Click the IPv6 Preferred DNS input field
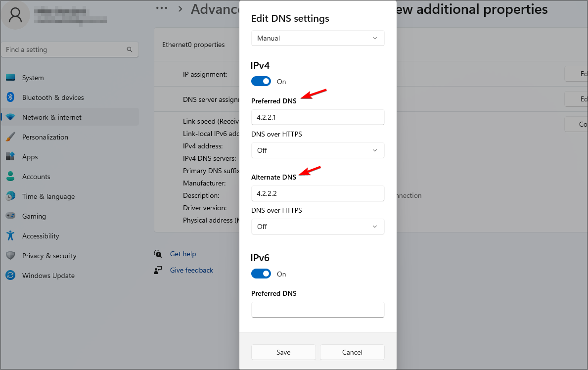This screenshot has height=370, width=588. [317, 310]
